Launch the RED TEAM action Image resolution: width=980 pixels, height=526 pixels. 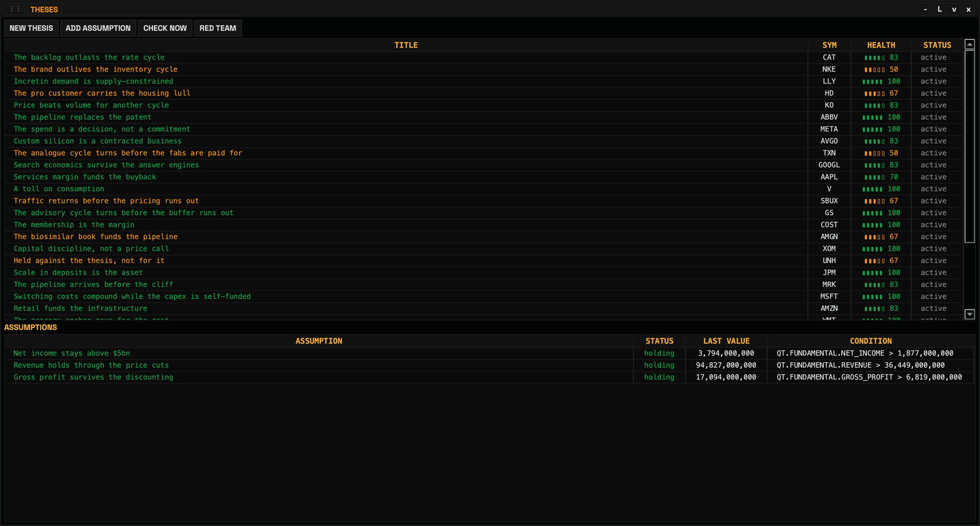tap(217, 28)
